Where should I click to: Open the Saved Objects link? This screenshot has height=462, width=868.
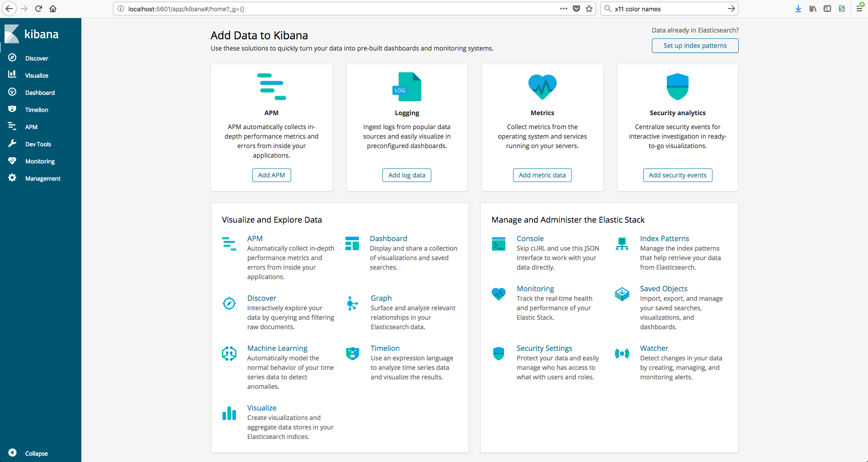click(664, 289)
